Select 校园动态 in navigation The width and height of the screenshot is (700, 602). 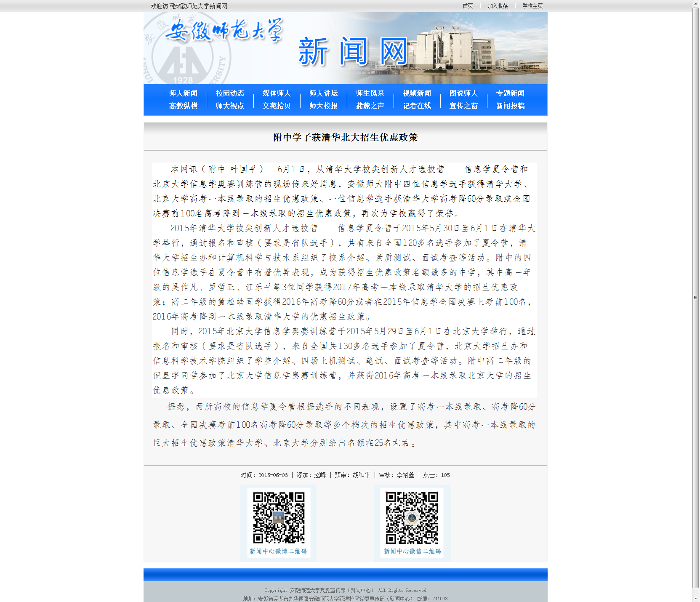pyautogui.click(x=230, y=93)
